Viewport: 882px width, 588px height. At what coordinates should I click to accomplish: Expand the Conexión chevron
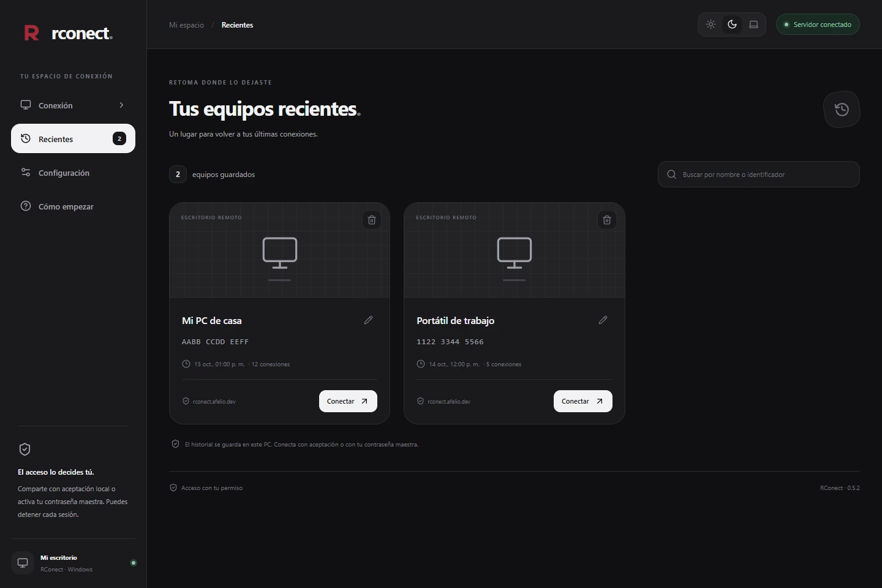pyautogui.click(x=121, y=105)
